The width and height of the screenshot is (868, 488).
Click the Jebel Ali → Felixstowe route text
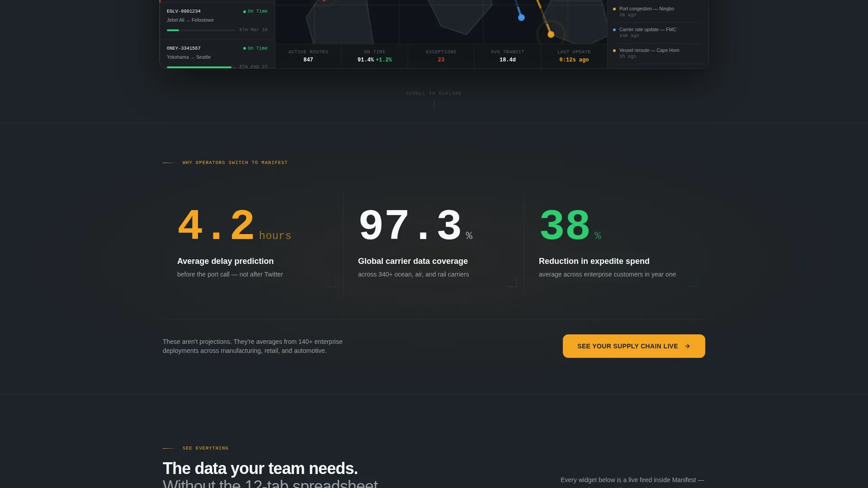[x=190, y=20]
